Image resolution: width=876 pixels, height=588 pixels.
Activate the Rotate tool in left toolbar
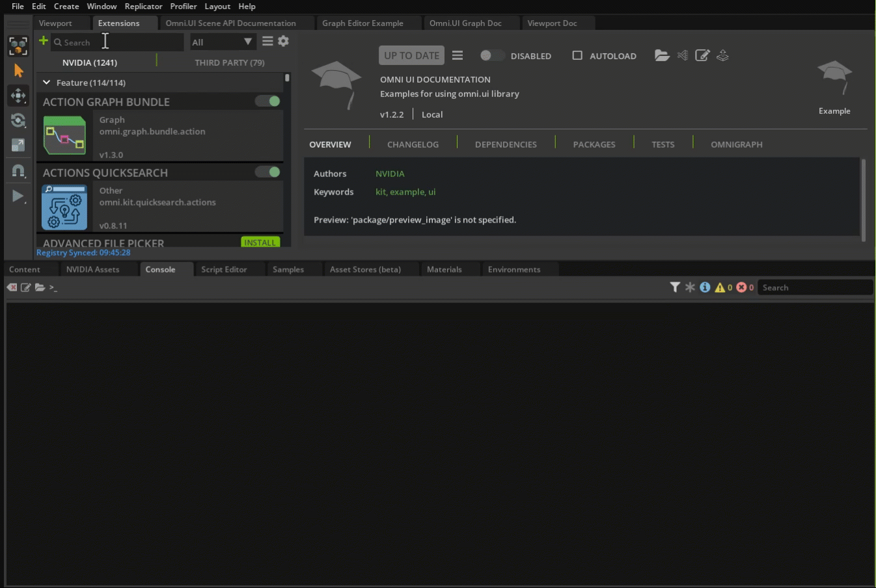[18, 120]
